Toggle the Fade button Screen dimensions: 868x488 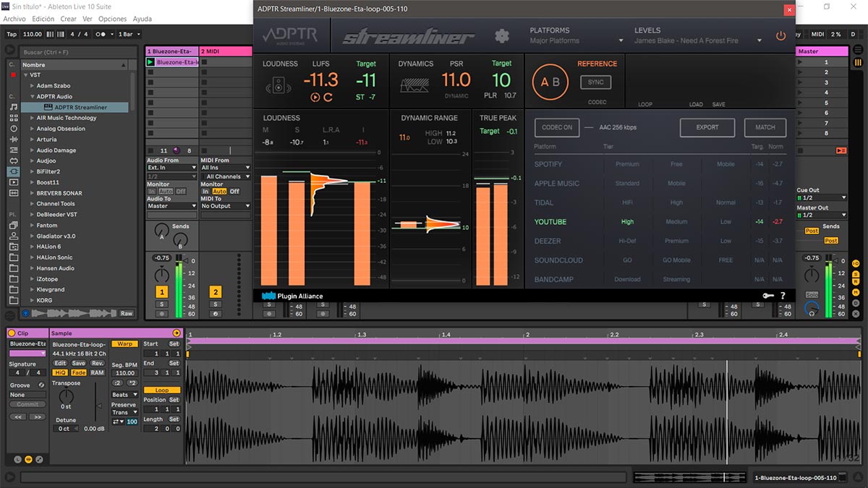[x=78, y=373]
